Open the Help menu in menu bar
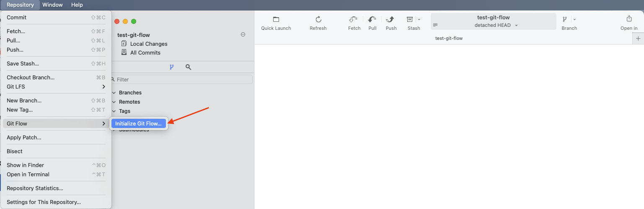The width and height of the screenshot is (644, 209). tap(77, 5)
